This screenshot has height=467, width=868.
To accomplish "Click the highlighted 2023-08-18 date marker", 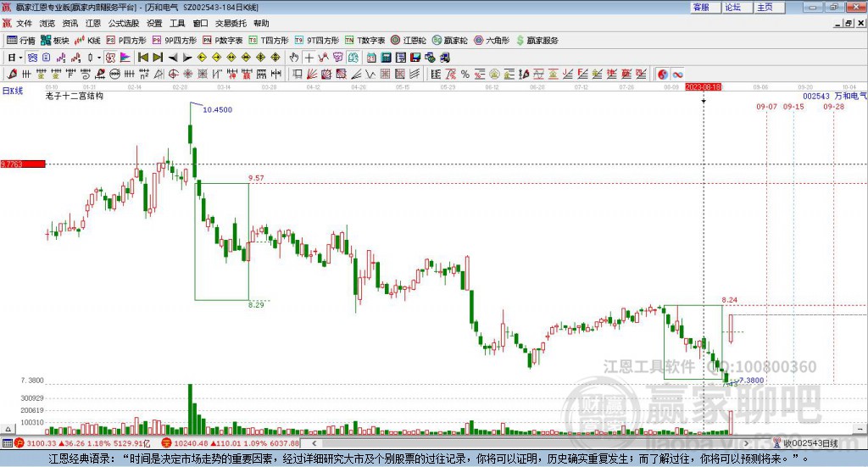I will (703, 86).
